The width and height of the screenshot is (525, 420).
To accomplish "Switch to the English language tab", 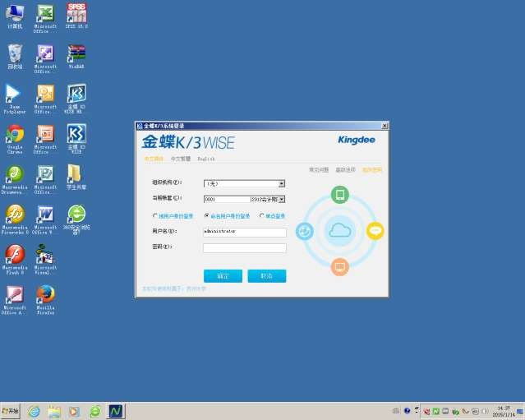I will (206, 159).
